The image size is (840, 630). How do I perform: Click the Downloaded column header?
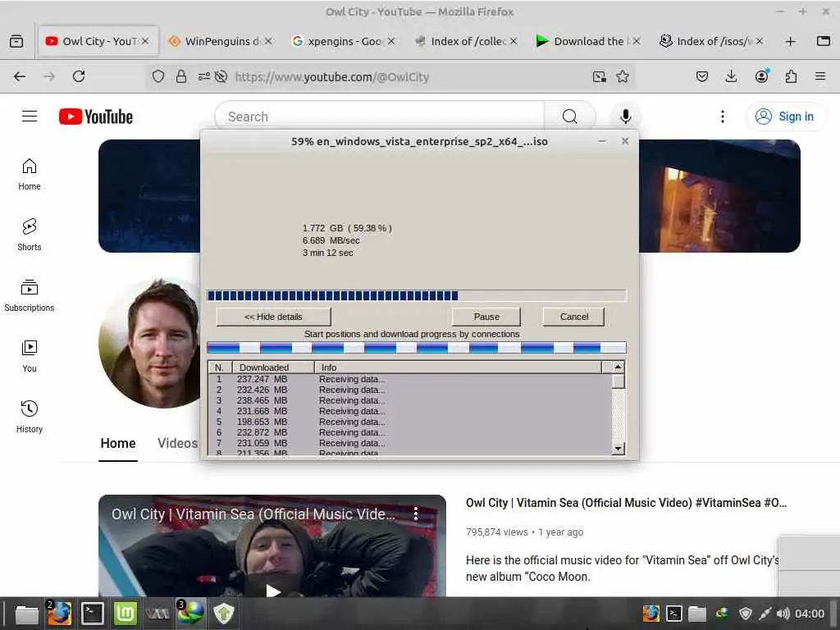[x=273, y=367]
